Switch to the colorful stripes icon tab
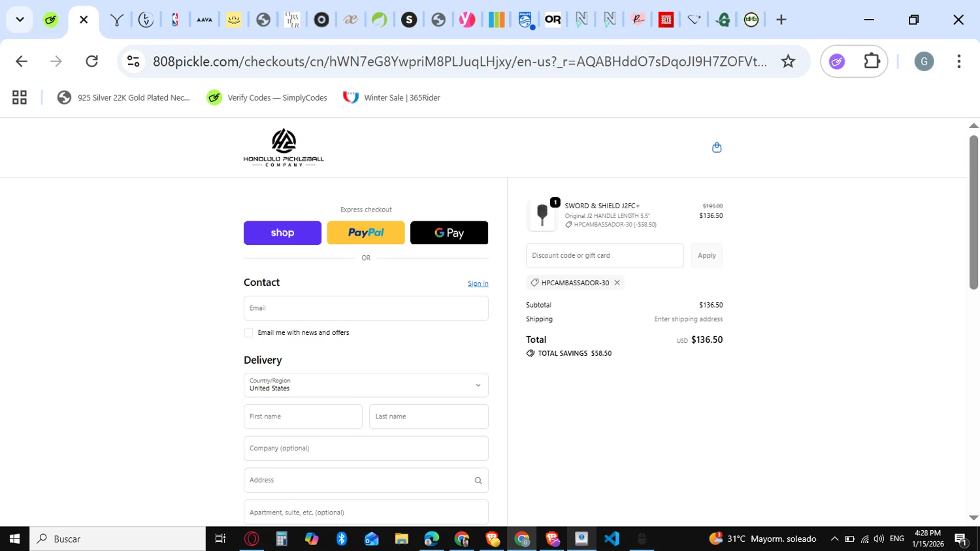980x551 pixels. (x=497, y=20)
